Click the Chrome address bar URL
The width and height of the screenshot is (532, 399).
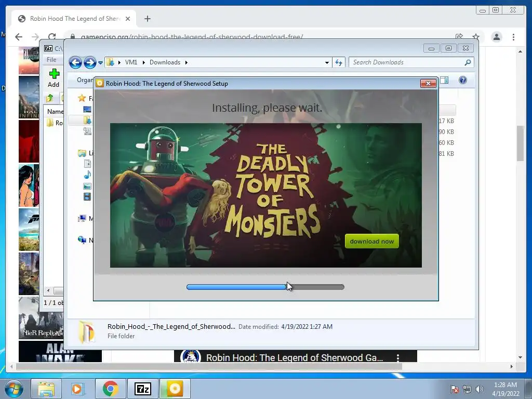pyautogui.click(x=192, y=37)
